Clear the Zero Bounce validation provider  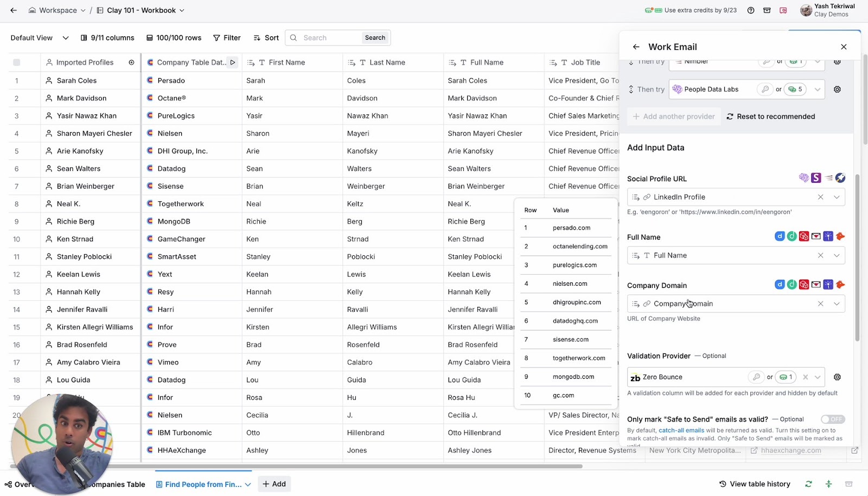point(806,377)
